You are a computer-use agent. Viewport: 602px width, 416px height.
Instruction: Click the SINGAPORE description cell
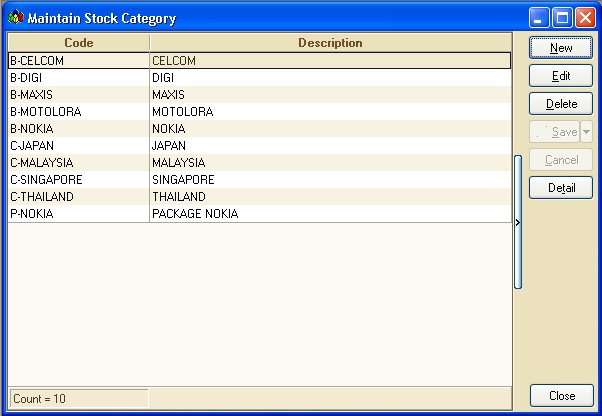click(x=330, y=180)
